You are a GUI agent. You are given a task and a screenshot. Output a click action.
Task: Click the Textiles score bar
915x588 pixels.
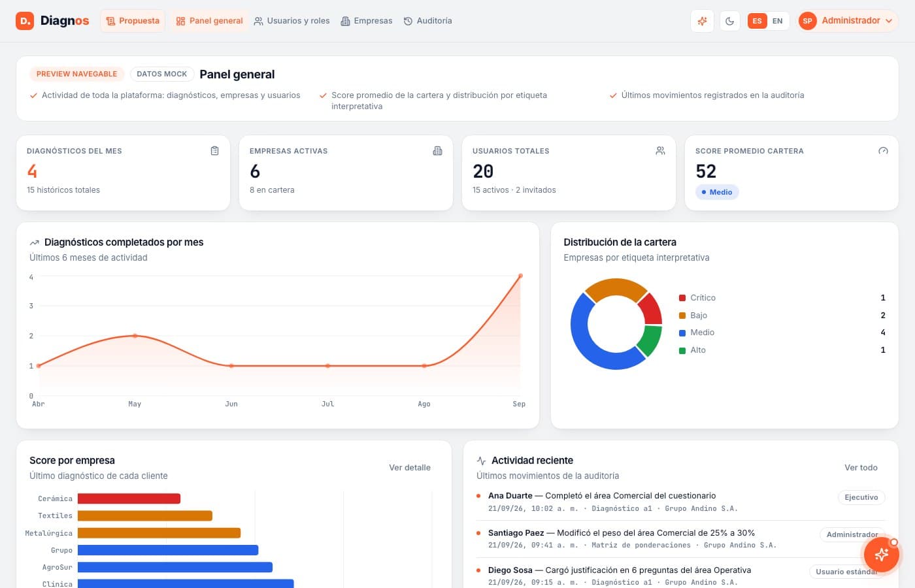click(145, 515)
